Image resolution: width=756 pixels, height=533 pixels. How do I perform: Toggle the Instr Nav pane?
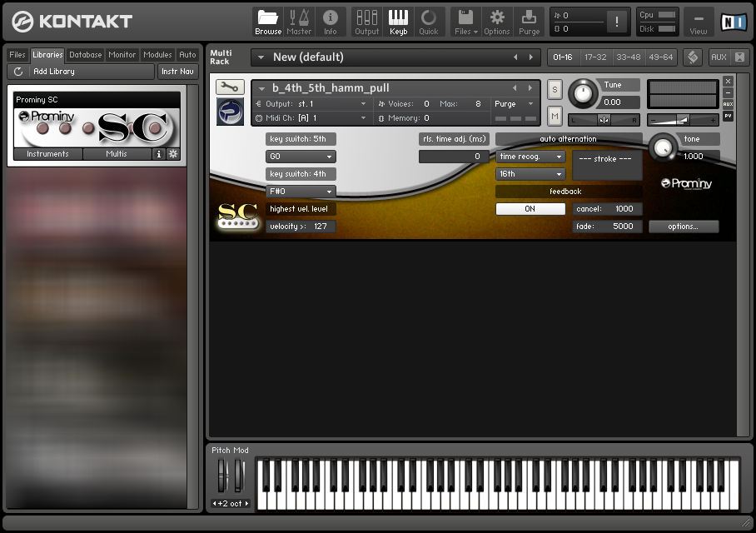[177, 72]
